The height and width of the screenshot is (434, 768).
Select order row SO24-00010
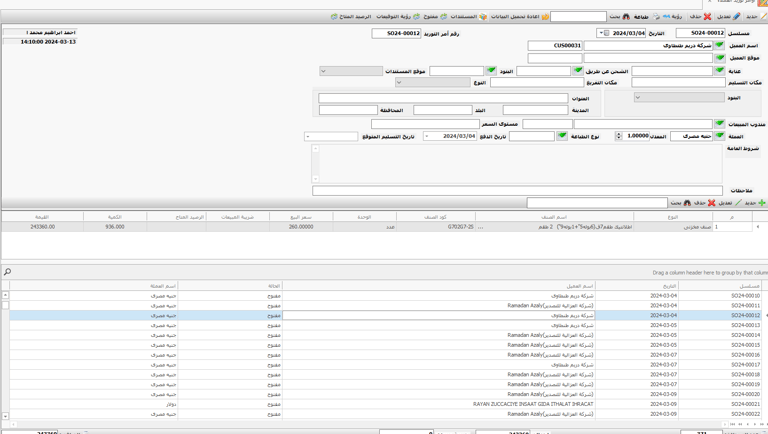pyautogui.click(x=385, y=296)
